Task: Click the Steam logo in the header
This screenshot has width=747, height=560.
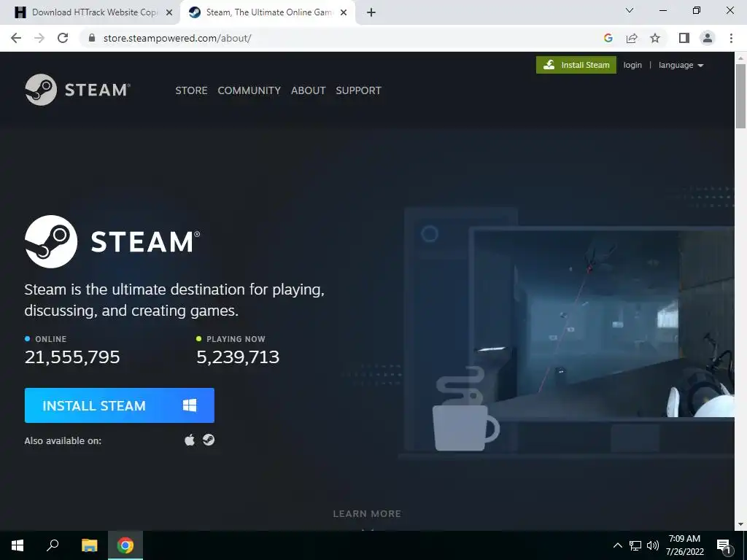Action: 77,90
